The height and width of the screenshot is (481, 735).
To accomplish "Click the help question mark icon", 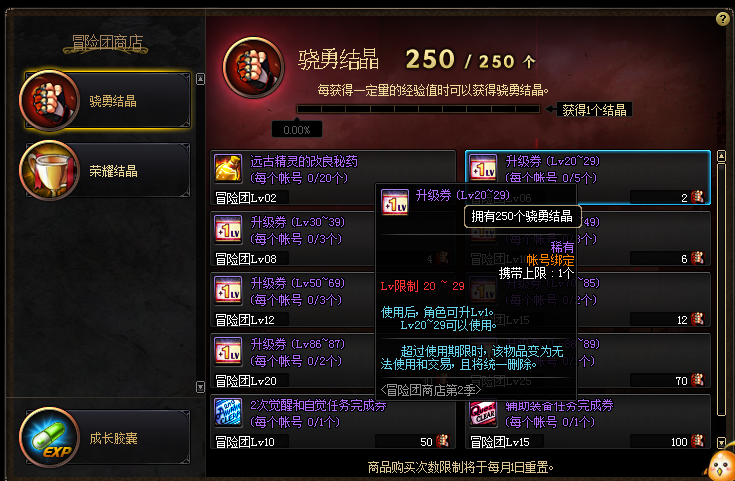I will point(722,19).
